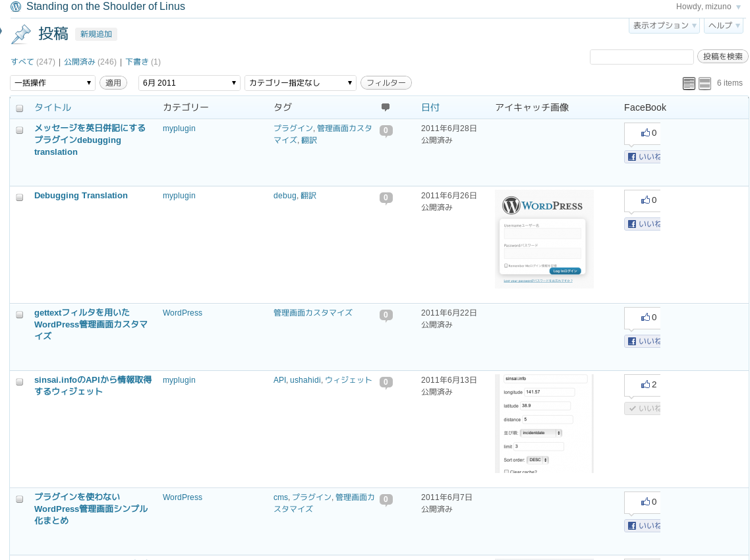Open comment count for メッセージを英日併記にする post
The height and width of the screenshot is (560, 750).
[x=386, y=130]
